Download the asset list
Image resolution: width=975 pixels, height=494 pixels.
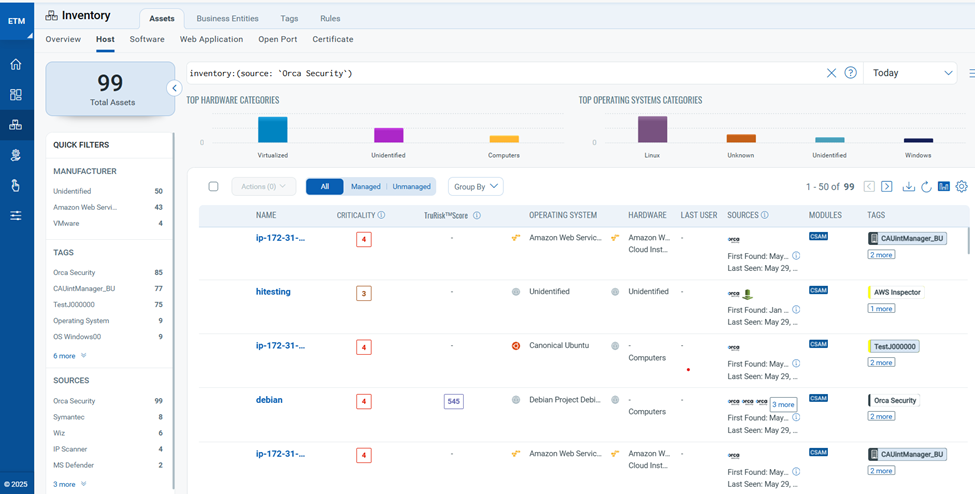pyautogui.click(x=909, y=186)
